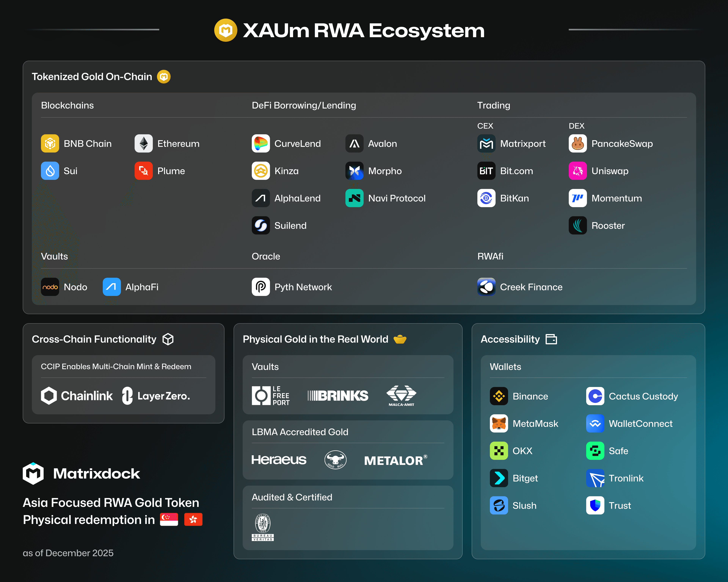Click the Uniswap unicorn logo
This screenshot has height=582, width=728.
tap(578, 171)
